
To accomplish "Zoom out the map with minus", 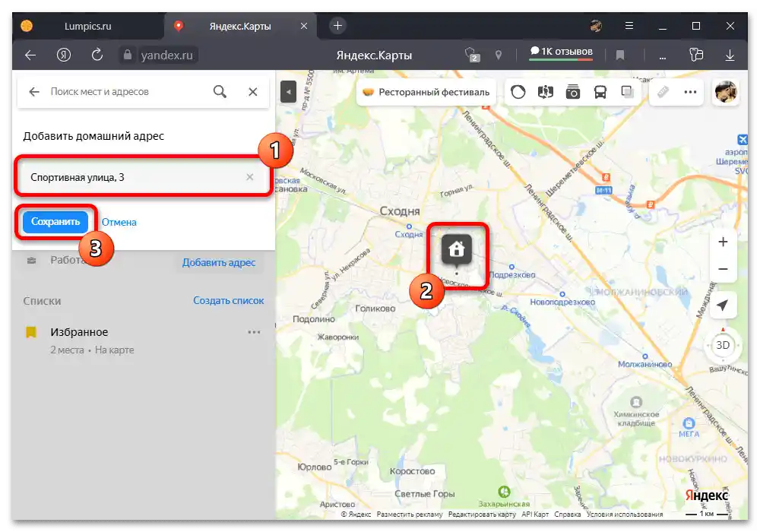I will tap(723, 269).
